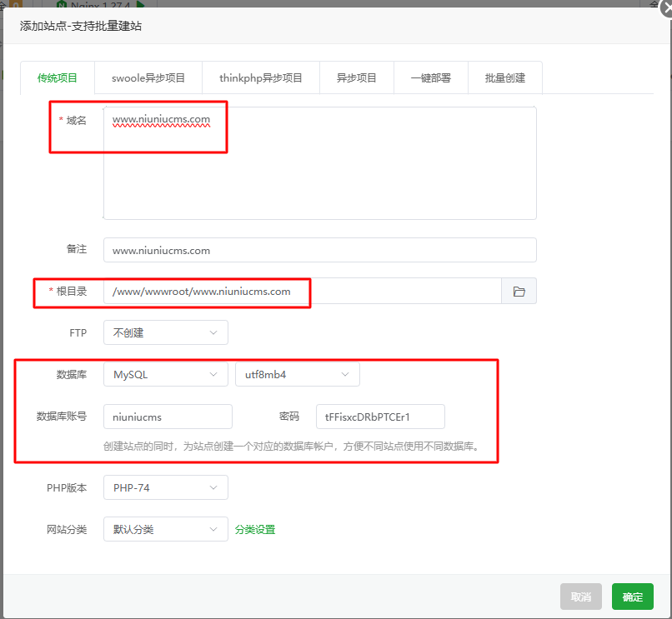Switch to the swoole异步项目 tab
This screenshot has width=672, height=619.
148,78
